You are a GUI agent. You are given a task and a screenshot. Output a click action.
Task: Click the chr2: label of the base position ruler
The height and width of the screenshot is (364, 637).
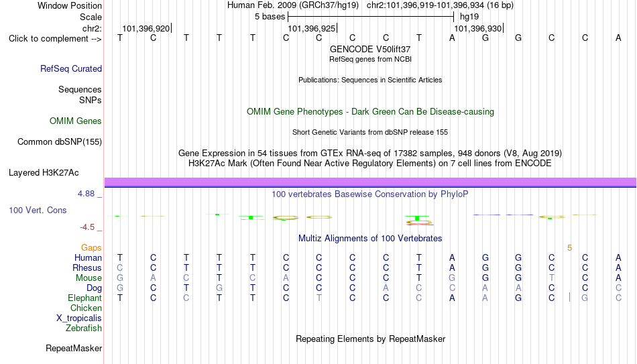point(93,28)
